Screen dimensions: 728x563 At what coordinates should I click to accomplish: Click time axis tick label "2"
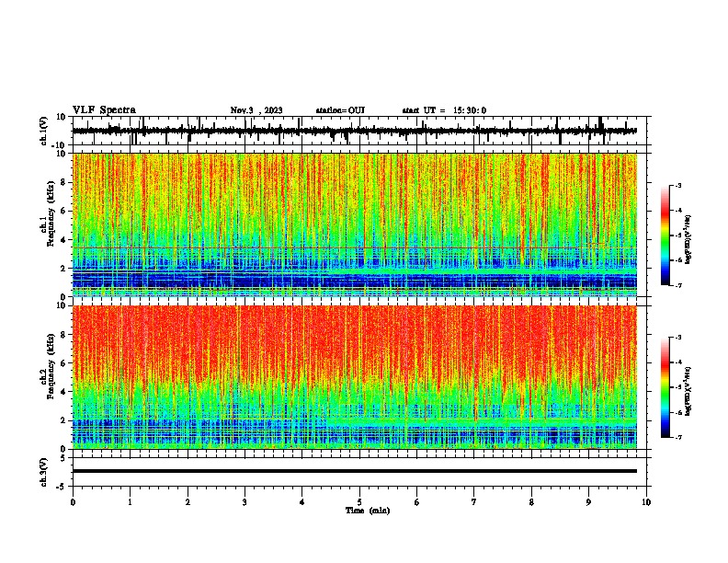tap(188, 502)
